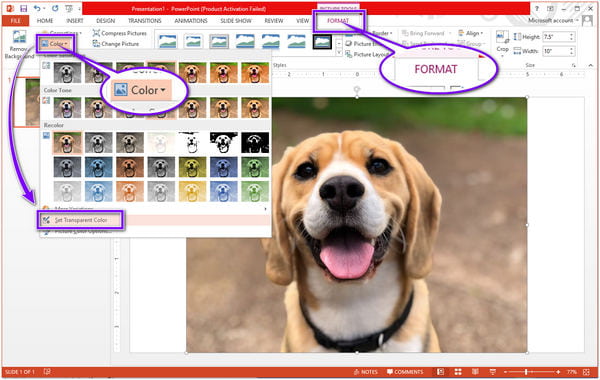Switch to Slide Sorter view icon
Screen dimensions: 600x380
click(x=458, y=372)
